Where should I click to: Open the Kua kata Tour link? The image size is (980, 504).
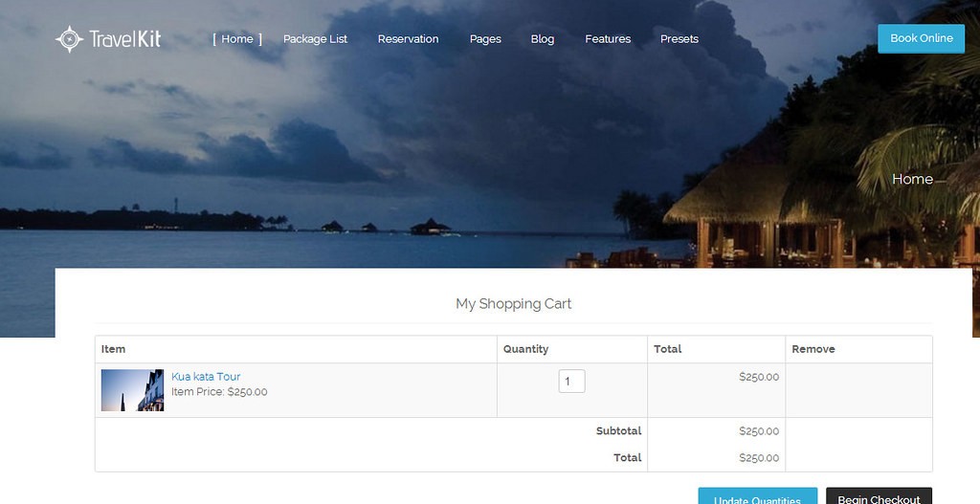pyautogui.click(x=206, y=377)
